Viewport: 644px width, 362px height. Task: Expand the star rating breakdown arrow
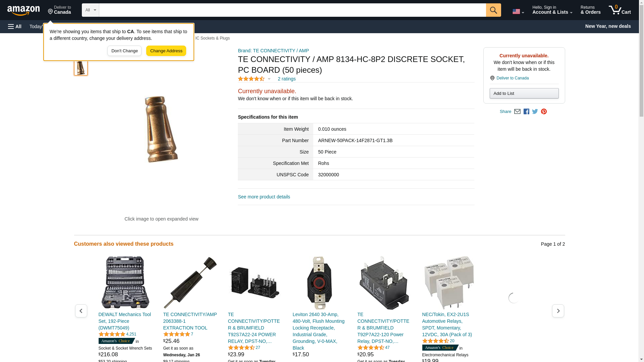[x=269, y=79]
